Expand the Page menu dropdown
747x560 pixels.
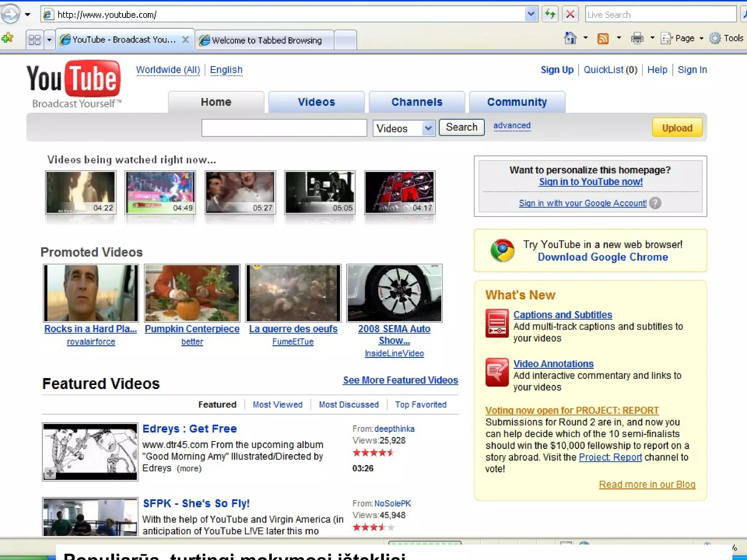click(701, 38)
